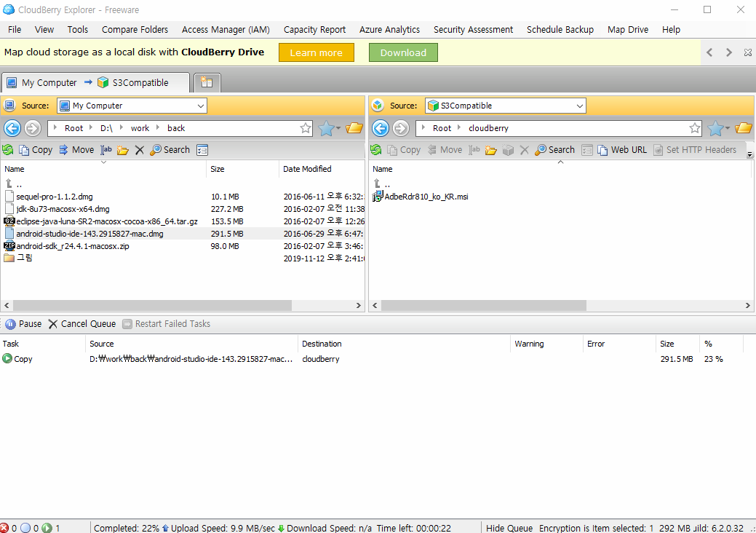Select sequel-pro-1.1.2.dmg file
The width and height of the screenshot is (756, 533).
[x=54, y=197]
